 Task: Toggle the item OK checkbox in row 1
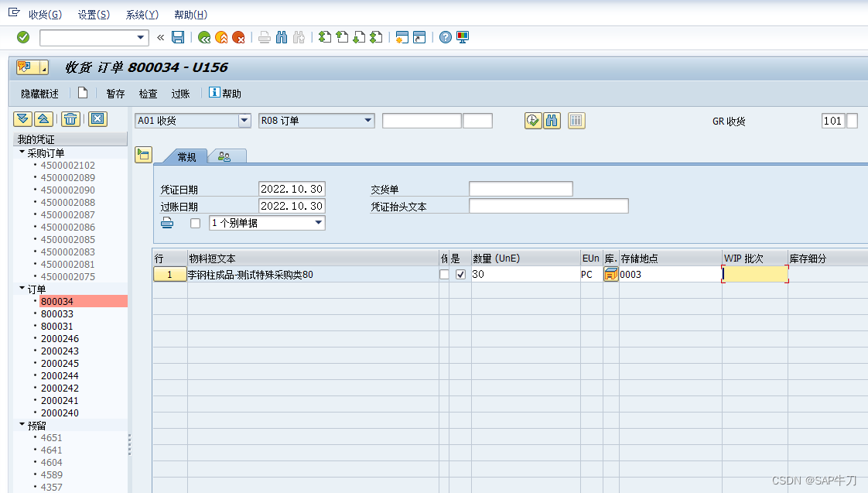coord(460,274)
